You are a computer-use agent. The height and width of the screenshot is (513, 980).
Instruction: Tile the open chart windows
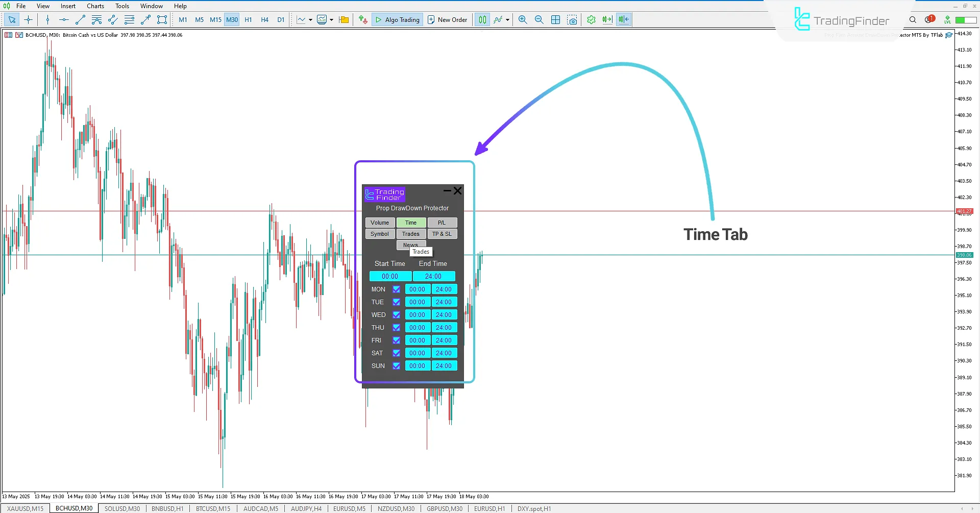(x=556, y=19)
